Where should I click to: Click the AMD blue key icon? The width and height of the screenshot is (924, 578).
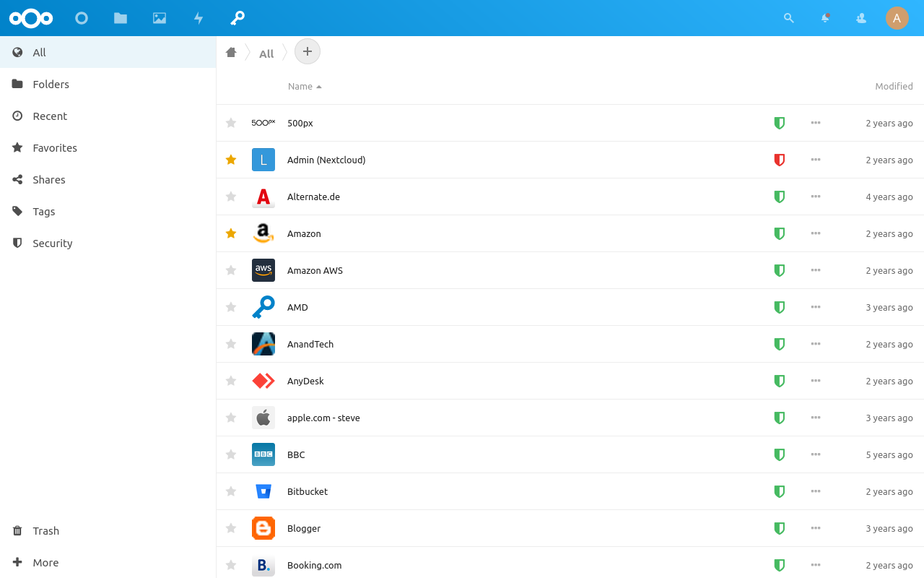click(263, 307)
